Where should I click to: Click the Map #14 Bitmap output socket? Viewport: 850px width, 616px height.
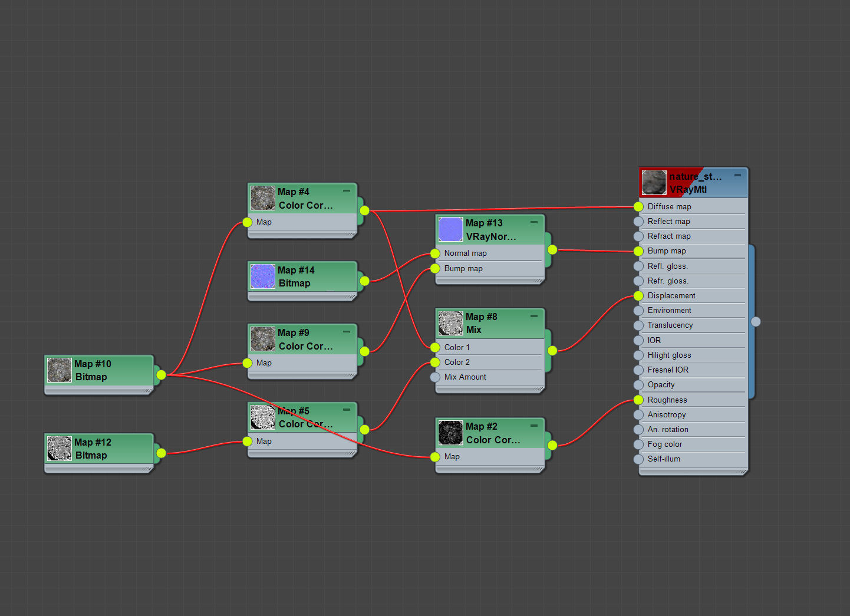(364, 281)
